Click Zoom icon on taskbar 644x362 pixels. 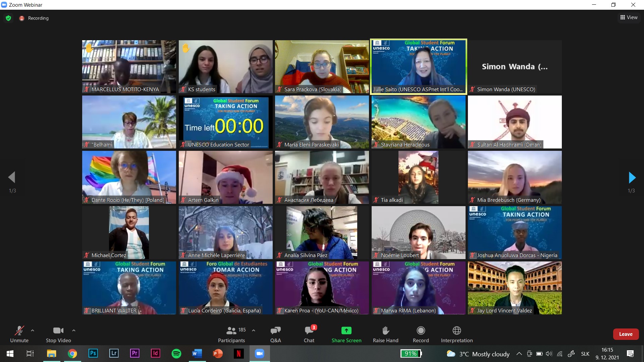pyautogui.click(x=259, y=354)
